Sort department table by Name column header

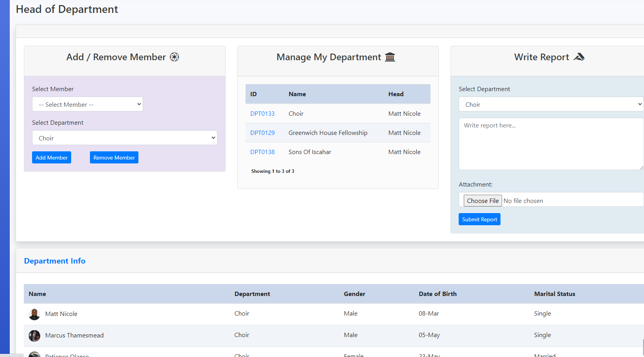pyautogui.click(x=297, y=94)
